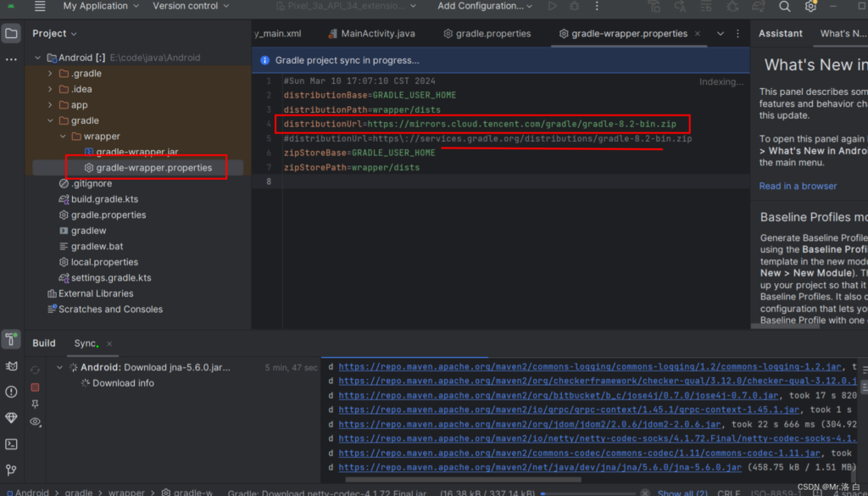
Task: Click the Read in a browser link
Action: 798,186
